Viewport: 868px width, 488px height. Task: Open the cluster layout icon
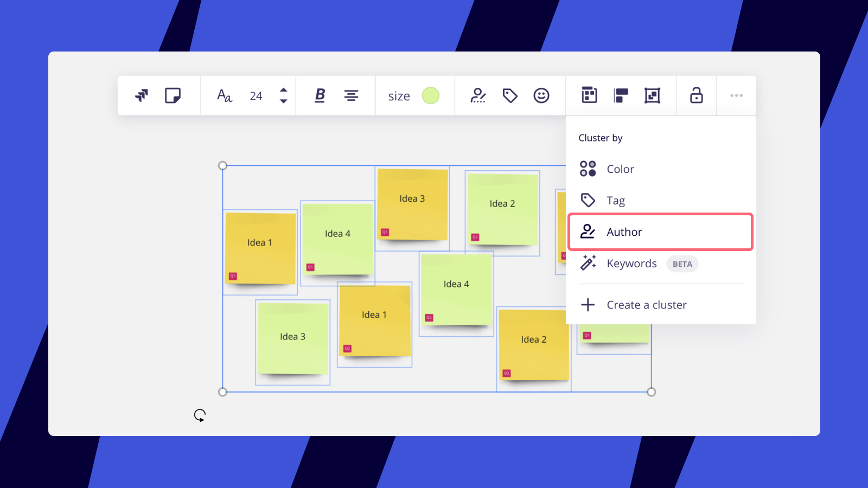click(x=590, y=95)
